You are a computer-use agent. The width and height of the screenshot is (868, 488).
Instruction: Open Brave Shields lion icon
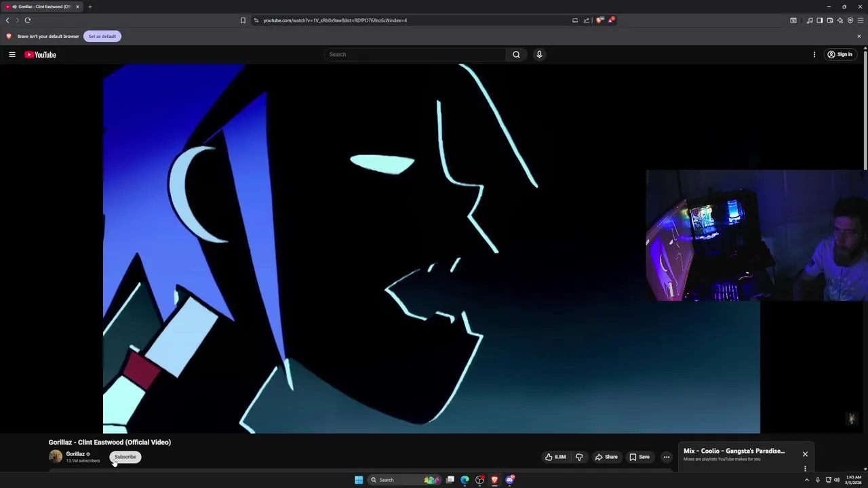[599, 20]
